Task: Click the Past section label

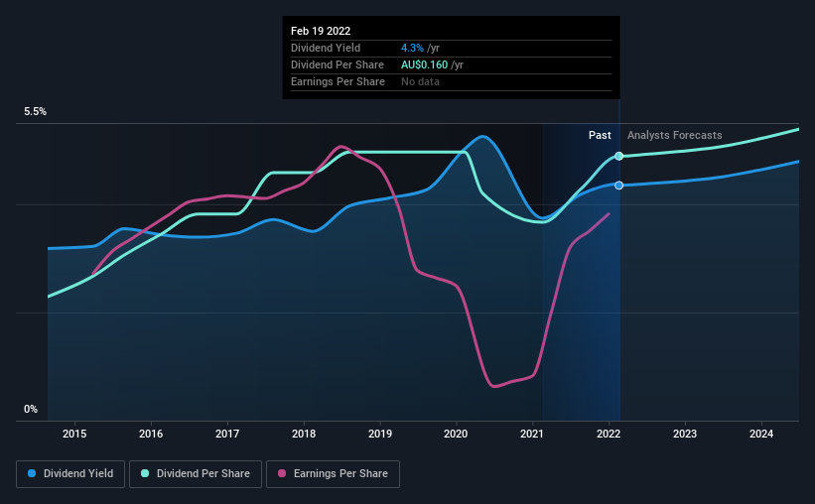Action: click(x=600, y=135)
